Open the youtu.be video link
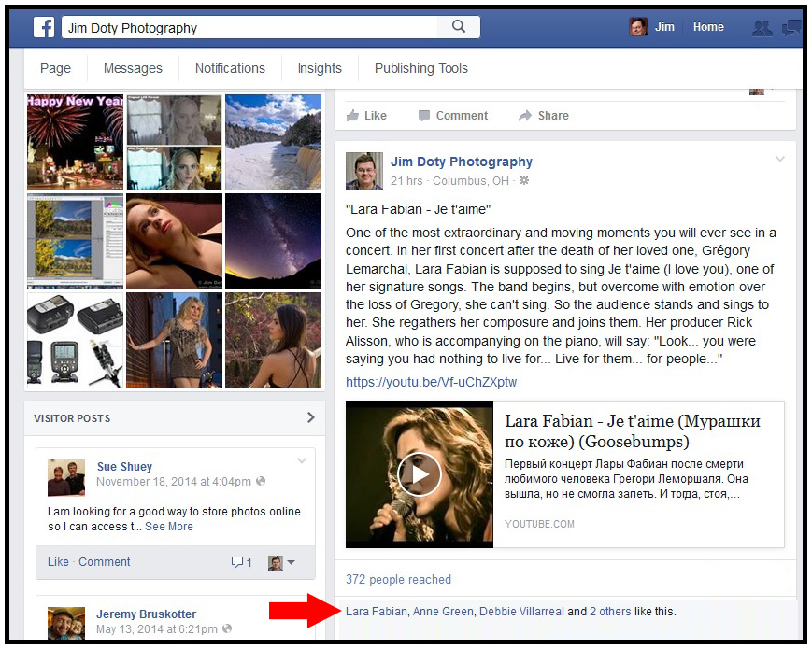 coord(432,382)
